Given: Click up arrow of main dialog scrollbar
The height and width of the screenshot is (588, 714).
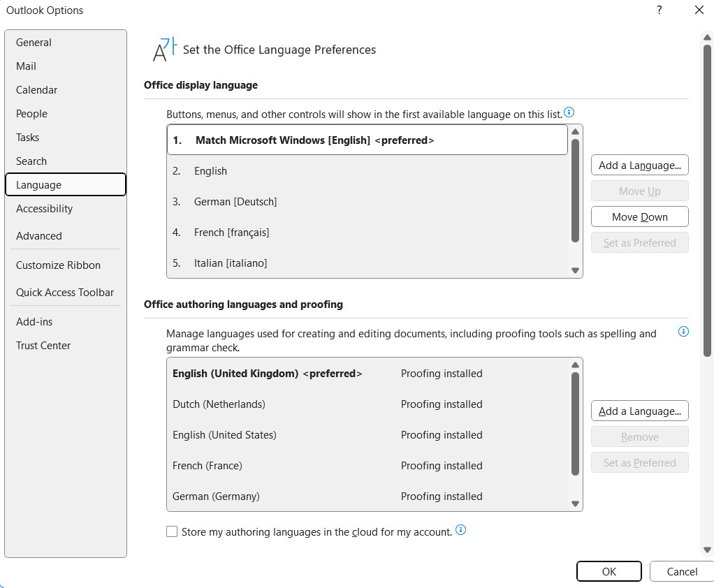Looking at the screenshot, I should click(x=707, y=37).
